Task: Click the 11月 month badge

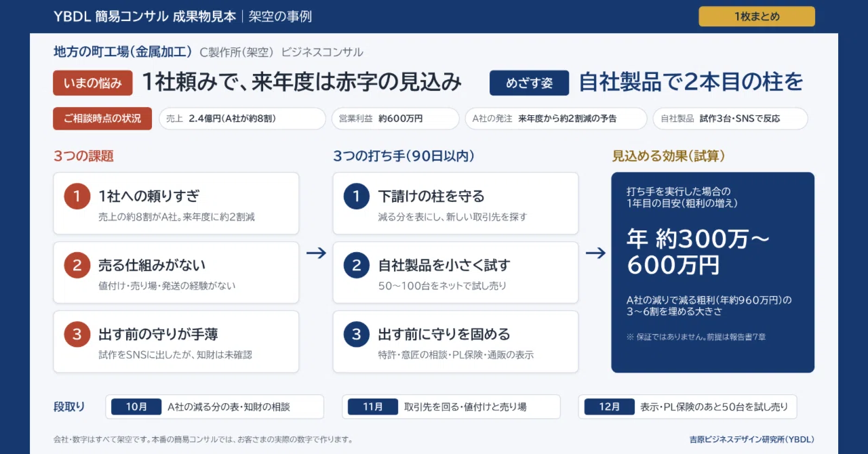Action: [373, 407]
